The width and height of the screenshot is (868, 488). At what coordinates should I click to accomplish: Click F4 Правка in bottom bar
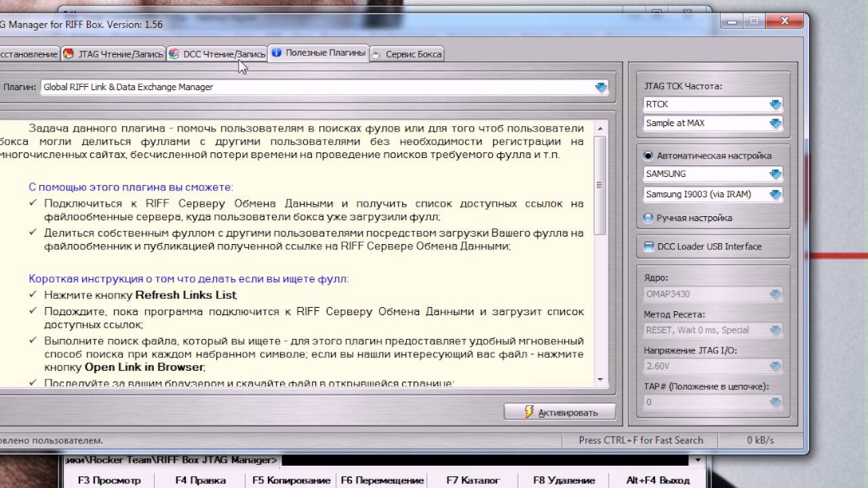(201, 480)
